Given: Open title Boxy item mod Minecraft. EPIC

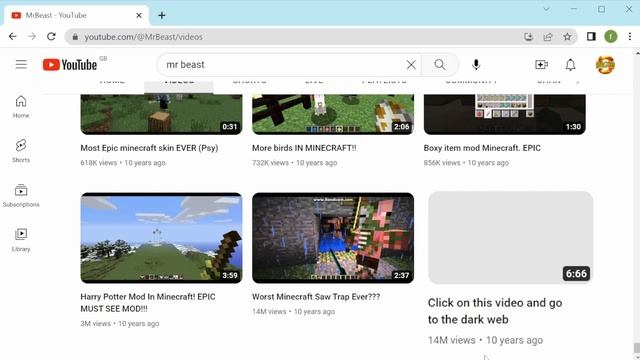Looking at the screenshot, I should pos(482,148).
